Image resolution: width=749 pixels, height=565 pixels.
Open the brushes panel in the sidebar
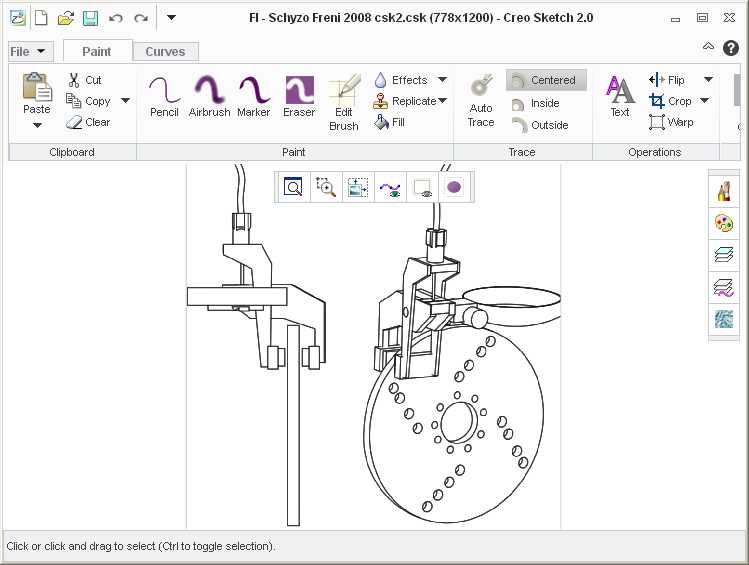click(724, 192)
